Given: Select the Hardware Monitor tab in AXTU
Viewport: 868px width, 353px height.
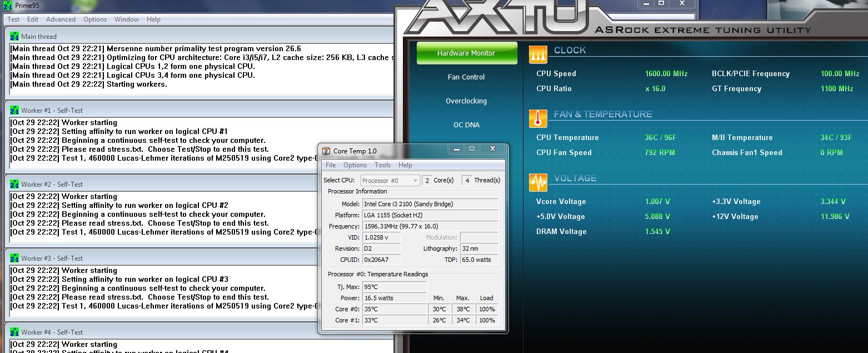Looking at the screenshot, I should point(466,53).
